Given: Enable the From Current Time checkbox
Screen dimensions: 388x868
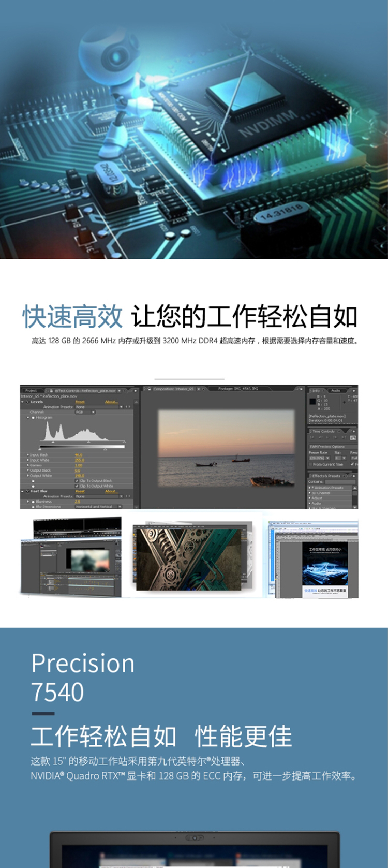Looking at the screenshot, I should click(x=310, y=464).
